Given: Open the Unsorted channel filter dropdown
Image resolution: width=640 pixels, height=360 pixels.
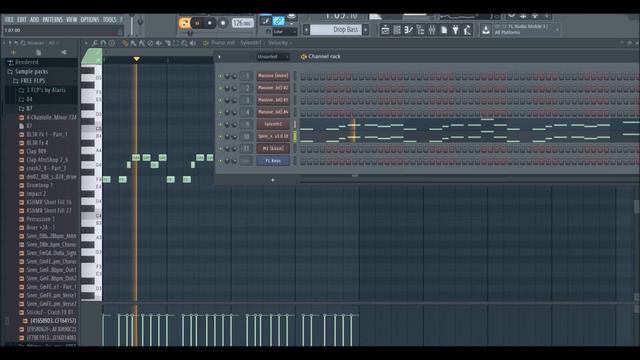Looking at the screenshot, I should pyautogui.click(x=273, y=57).
